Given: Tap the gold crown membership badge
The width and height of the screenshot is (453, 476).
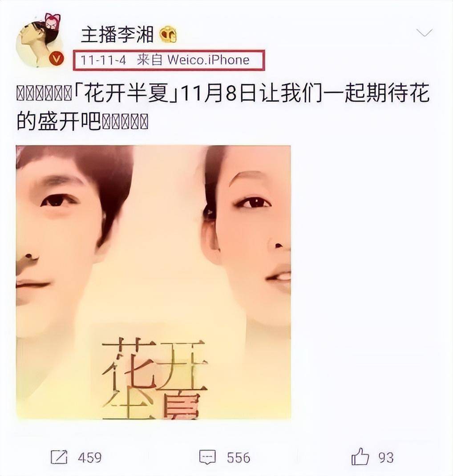Looking at the screenshot, I should click(169, 35).
